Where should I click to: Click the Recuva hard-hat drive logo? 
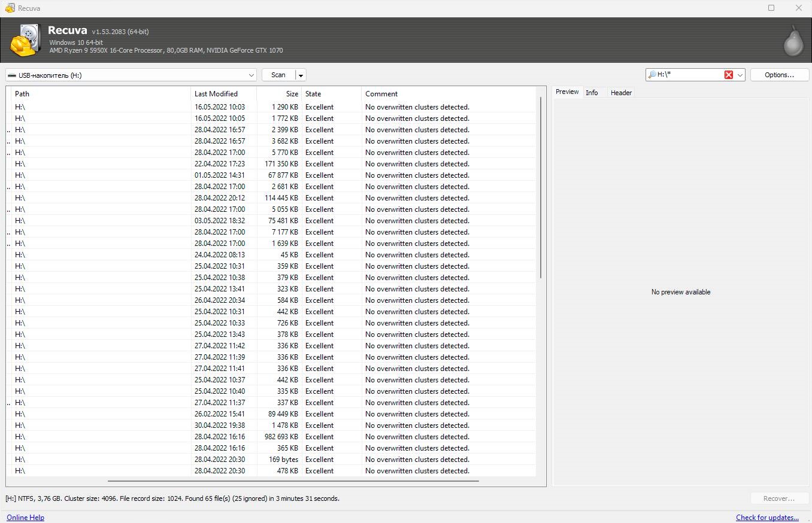click(x=25, y=40)
